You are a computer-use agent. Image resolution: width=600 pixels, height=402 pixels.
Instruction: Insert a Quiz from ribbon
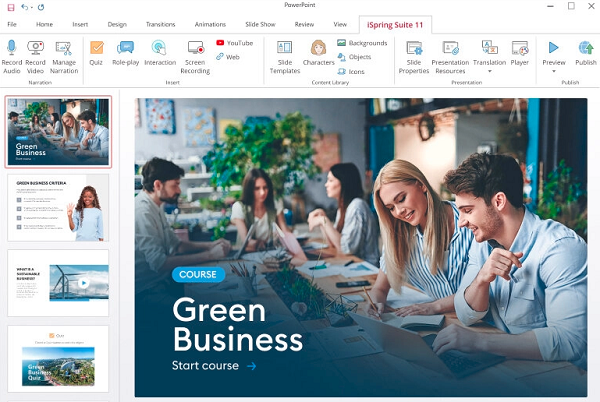(96, 48)
